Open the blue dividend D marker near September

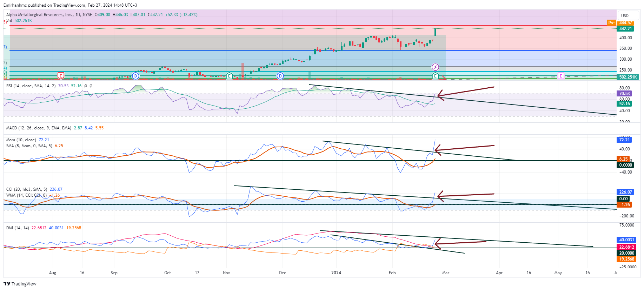pos(136,76)
